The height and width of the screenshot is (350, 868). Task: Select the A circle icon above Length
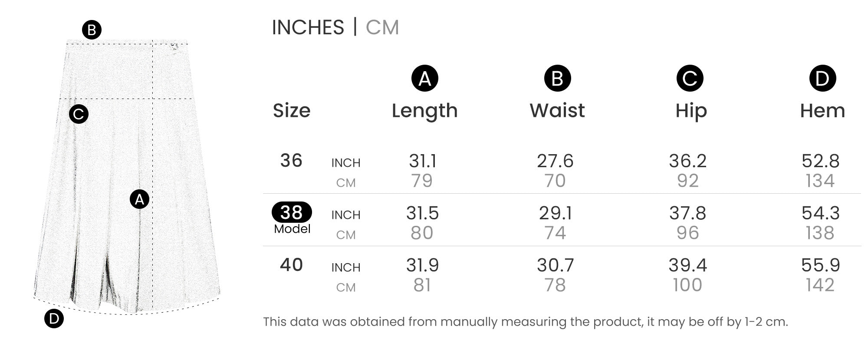[x=424, y=79]
